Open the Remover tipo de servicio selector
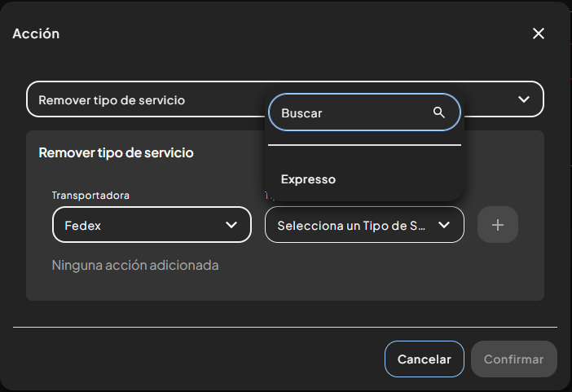Screen dimensions: 572x392 coord(285,99)
